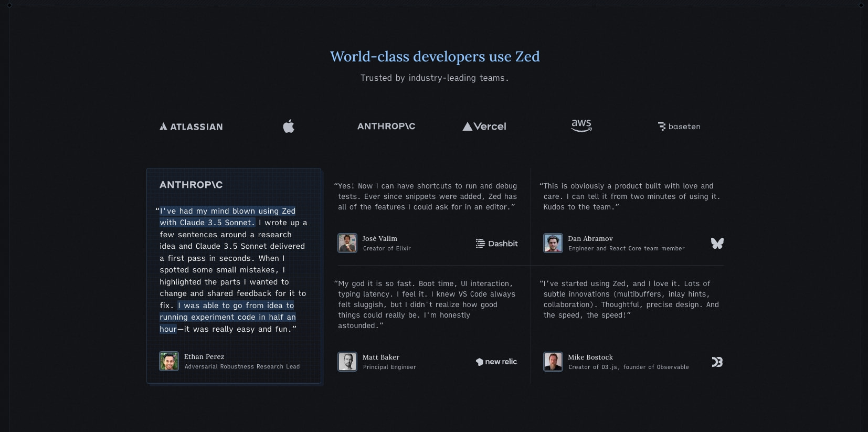Click Matt Baker's avatar photo

347,362
